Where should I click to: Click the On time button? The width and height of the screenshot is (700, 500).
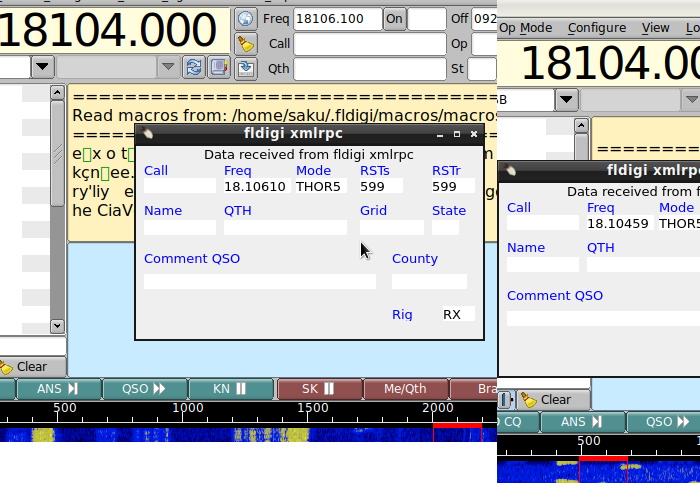pyautogui.click(x=394, y=19)
